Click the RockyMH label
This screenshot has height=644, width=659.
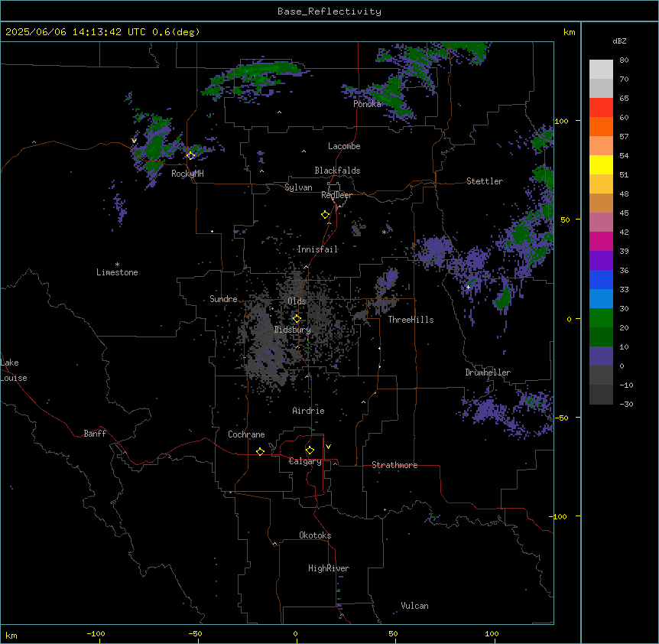click(x=187, y=174)
